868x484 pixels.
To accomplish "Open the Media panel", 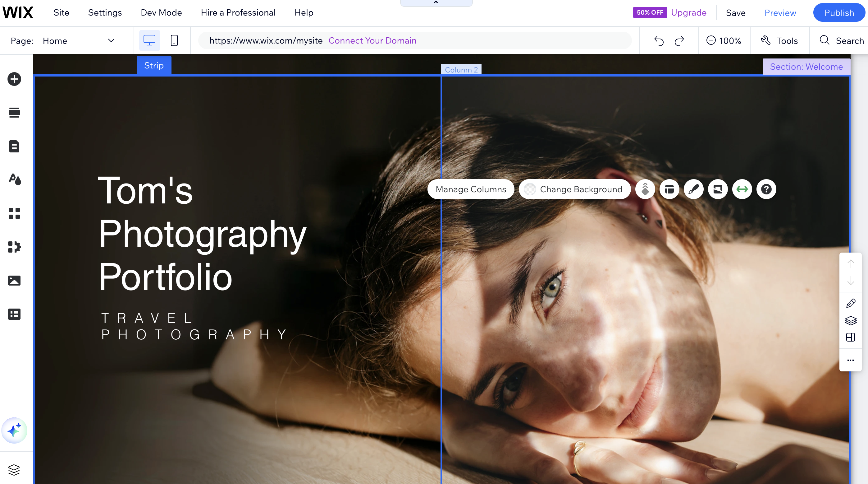I will pyautogui.click(x=14, y=280).
